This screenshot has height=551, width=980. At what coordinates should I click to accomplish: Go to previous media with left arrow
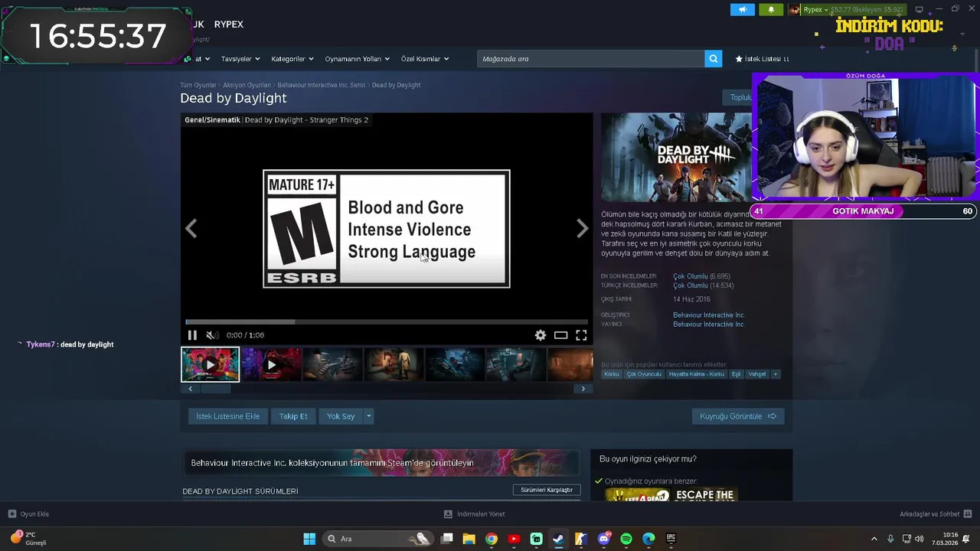[191, 228]
